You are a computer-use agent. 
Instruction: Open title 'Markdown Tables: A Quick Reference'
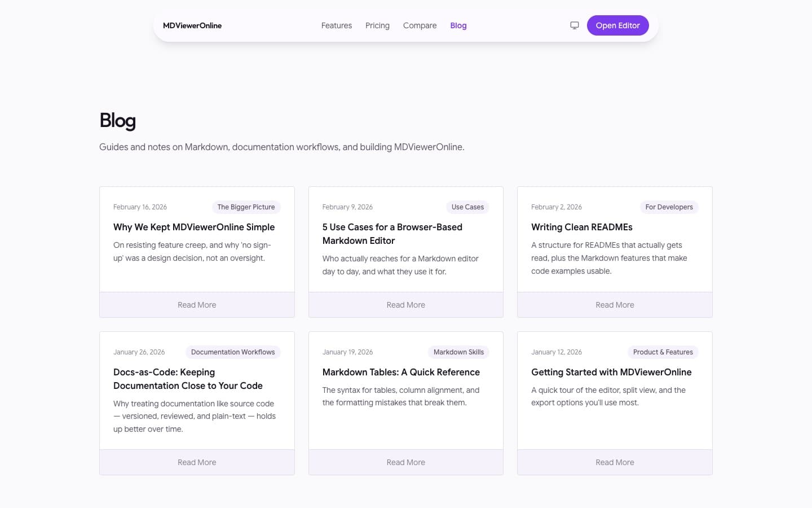[401, 372]
